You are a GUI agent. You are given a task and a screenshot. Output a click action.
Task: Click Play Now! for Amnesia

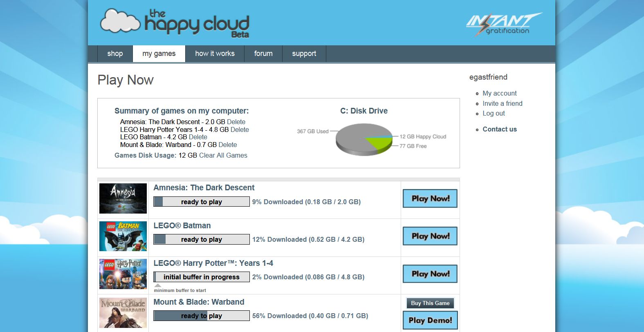(x=430, y=198)
